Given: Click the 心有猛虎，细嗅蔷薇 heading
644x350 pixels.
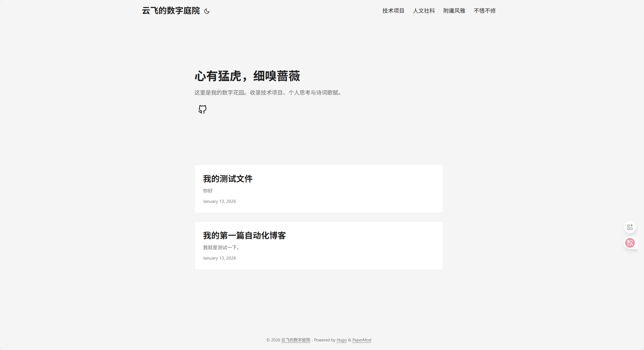Looking at the screenshot, I should [x=247, y=76].
